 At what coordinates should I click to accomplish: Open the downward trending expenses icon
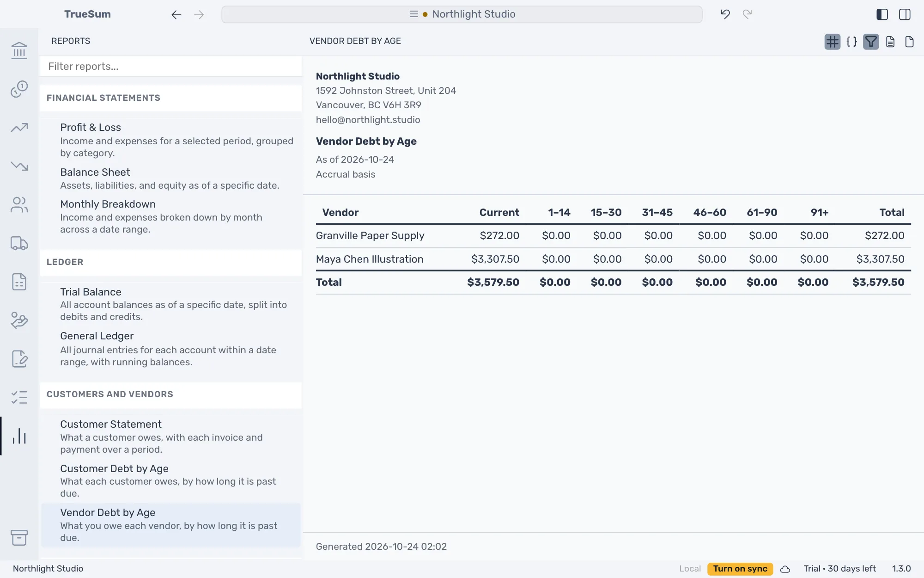(19, 166)
